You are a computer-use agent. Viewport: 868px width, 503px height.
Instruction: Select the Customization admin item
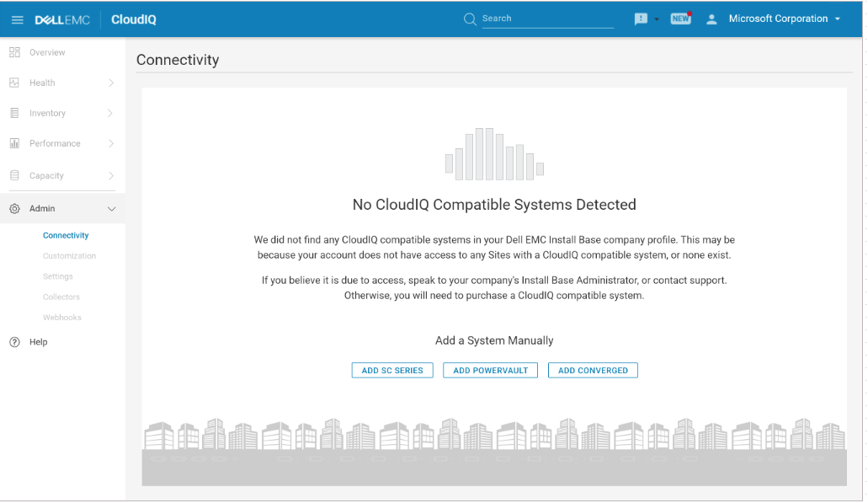(x=69, y=255)
